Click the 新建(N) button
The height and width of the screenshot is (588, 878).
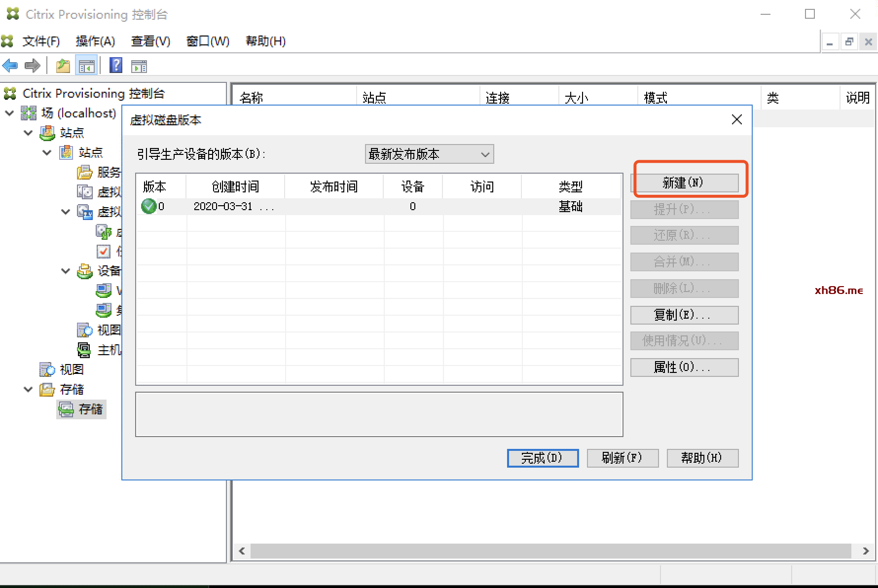pyautogui.click(x=684, y=183)
